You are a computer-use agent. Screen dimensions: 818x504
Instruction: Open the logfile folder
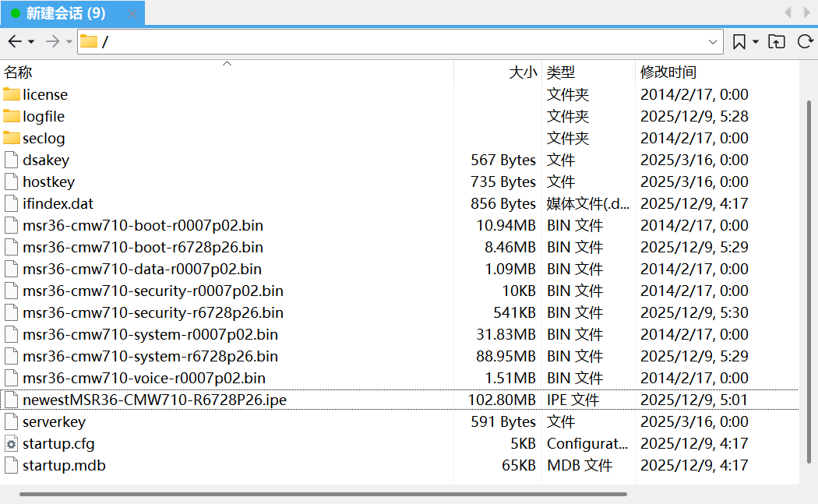tap(43, 117)
